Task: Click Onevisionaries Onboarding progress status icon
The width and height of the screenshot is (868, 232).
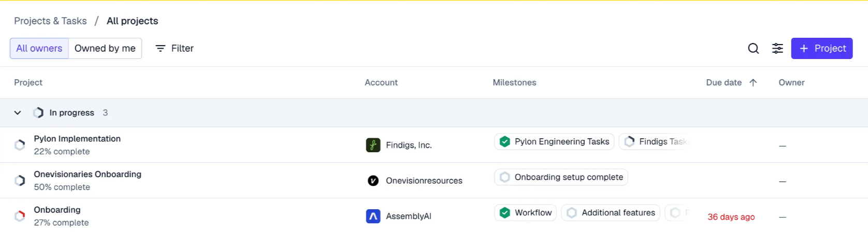Action: pos(20,181)
